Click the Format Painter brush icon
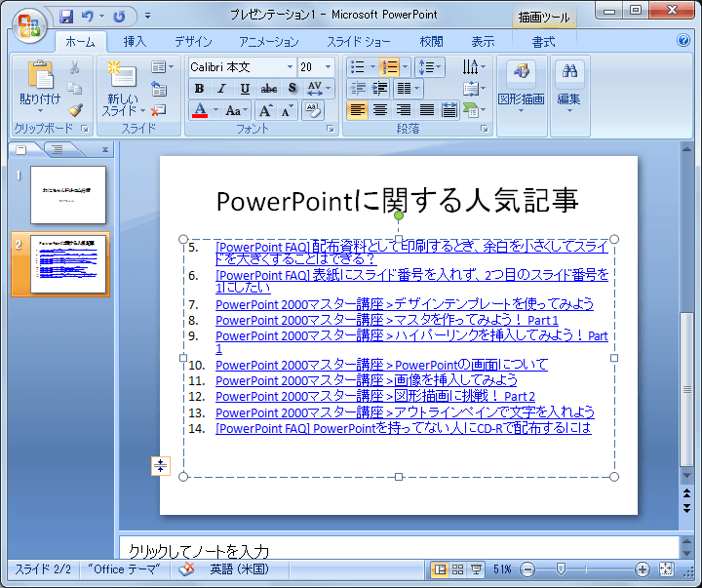 click(x=75, y=110)
